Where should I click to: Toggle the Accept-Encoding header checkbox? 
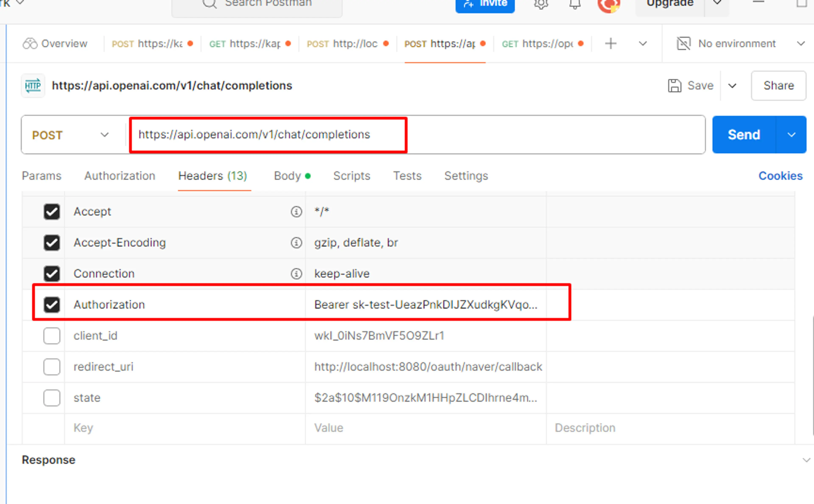click(x=51, y=242)
